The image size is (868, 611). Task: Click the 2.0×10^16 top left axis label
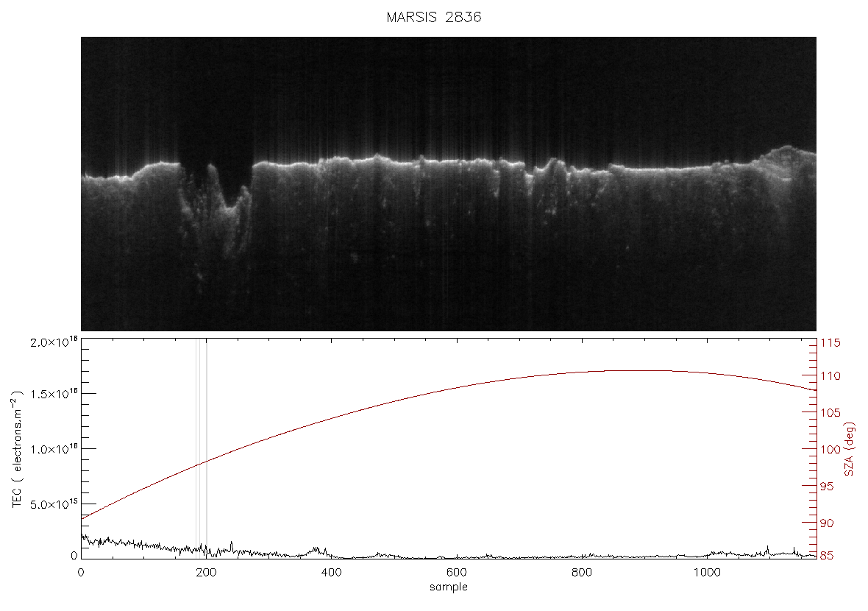tap(54, 342)
